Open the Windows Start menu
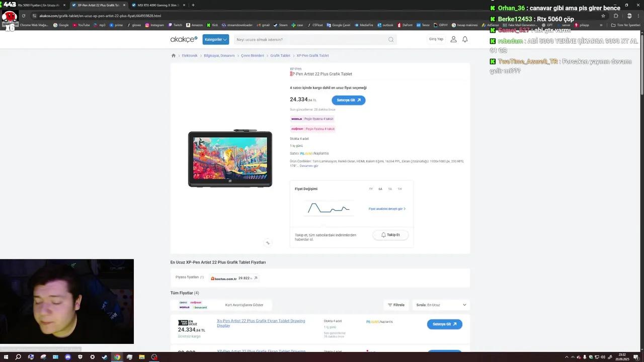 [x=6, y=357]
